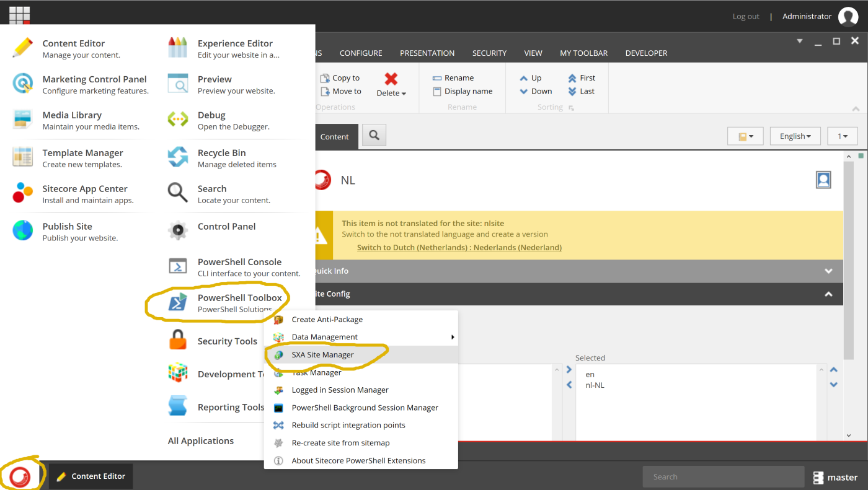
Task: Open the Preview icon
Action: click(178, 84)
